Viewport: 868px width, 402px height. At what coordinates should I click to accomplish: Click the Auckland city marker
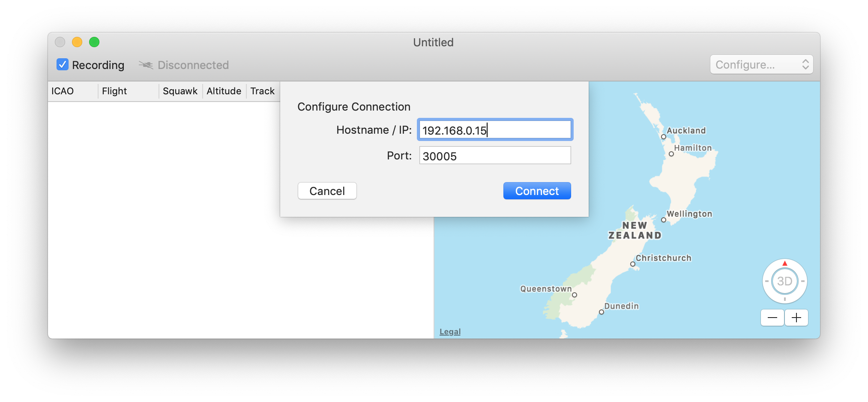663,137
